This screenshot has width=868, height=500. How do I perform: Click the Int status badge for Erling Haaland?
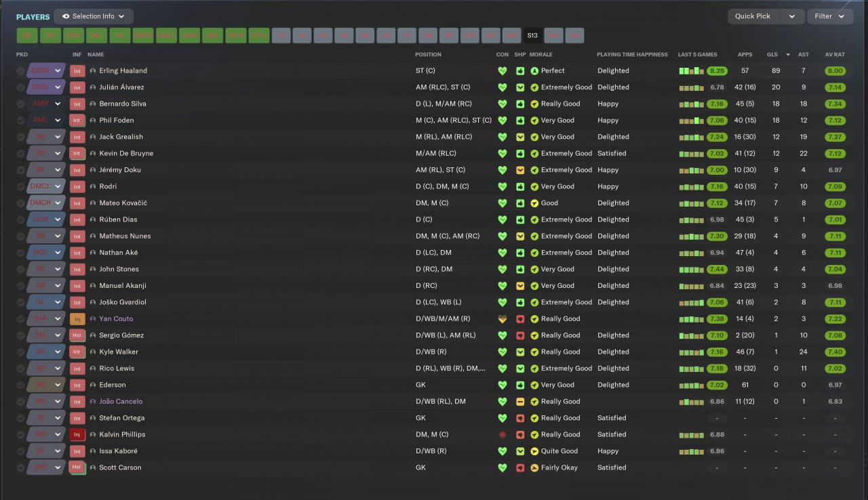pyautogui.click(x=77, y=70)
